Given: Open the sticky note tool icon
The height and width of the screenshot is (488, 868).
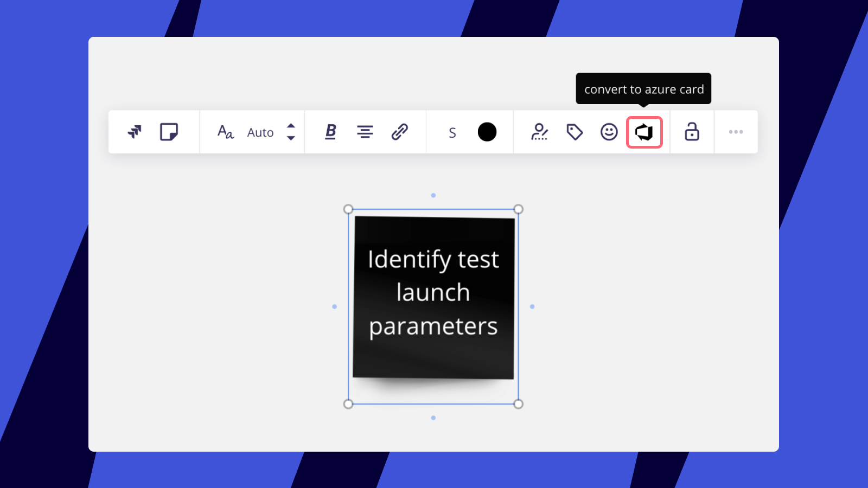Looking at the screenshot, I should pos(169,132).
